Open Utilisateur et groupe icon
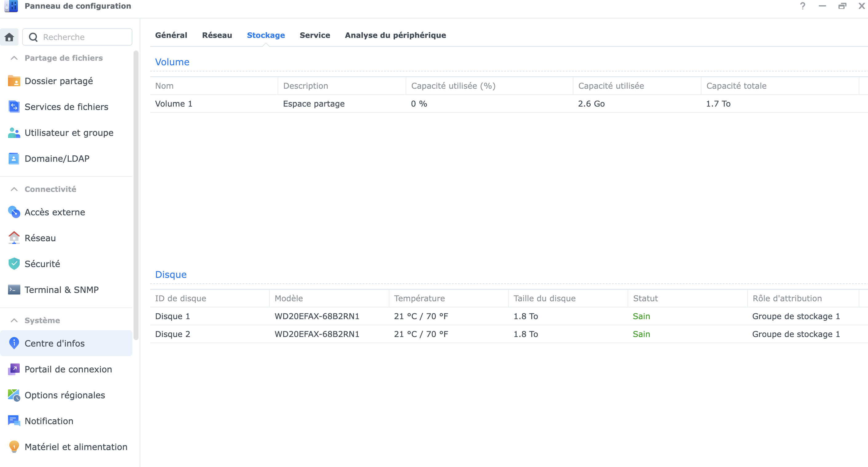Screen dimensions: 868x467 point(14,133)
